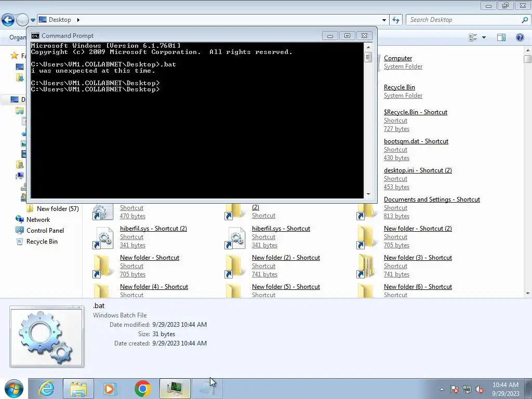Open Recycle Bin item in file list
Image resolution: width=532 pixels, height=399 pixels.
(x=400, y=87)
